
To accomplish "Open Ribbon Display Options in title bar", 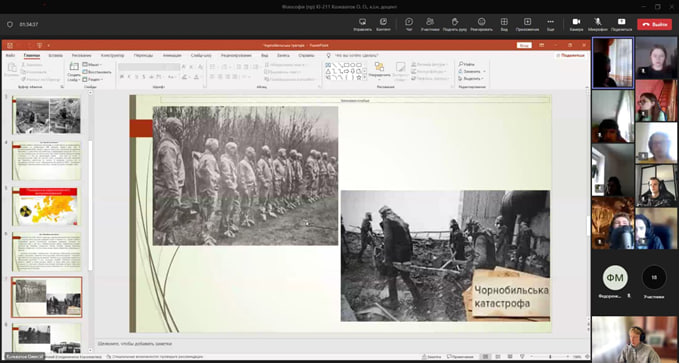I will 541,45.
